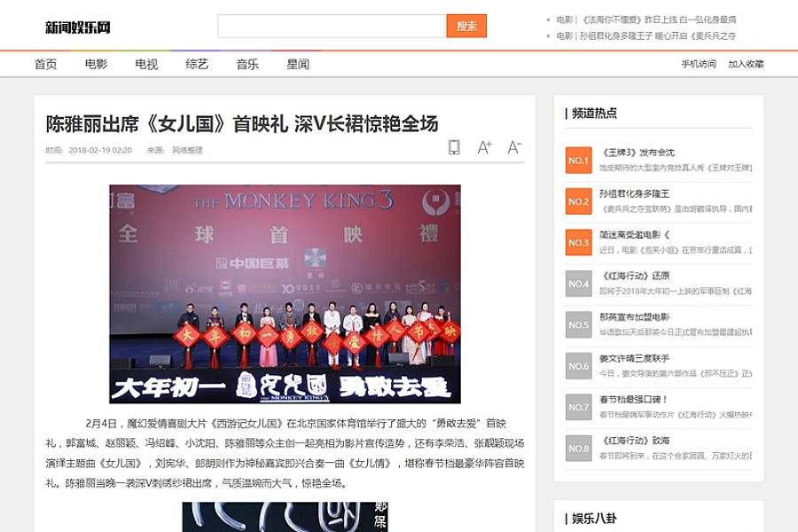Click the article date 2018-02-19 02:20
Viewport: 798px width, 532px height.
coord(100,150)
